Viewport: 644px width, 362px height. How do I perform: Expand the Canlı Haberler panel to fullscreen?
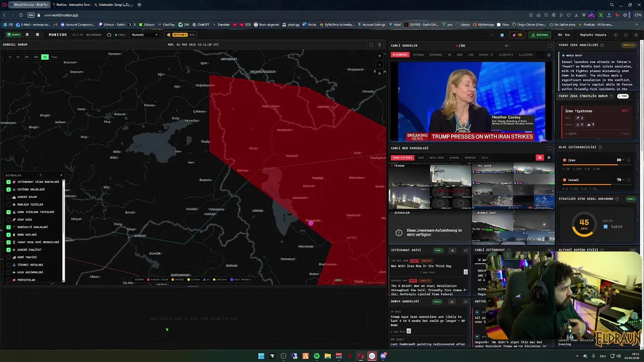point(549,46)
